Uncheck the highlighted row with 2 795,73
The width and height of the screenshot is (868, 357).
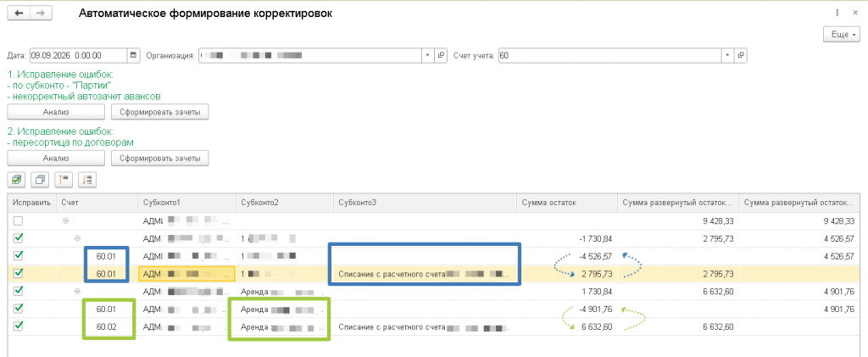click(x=19, y=273)
